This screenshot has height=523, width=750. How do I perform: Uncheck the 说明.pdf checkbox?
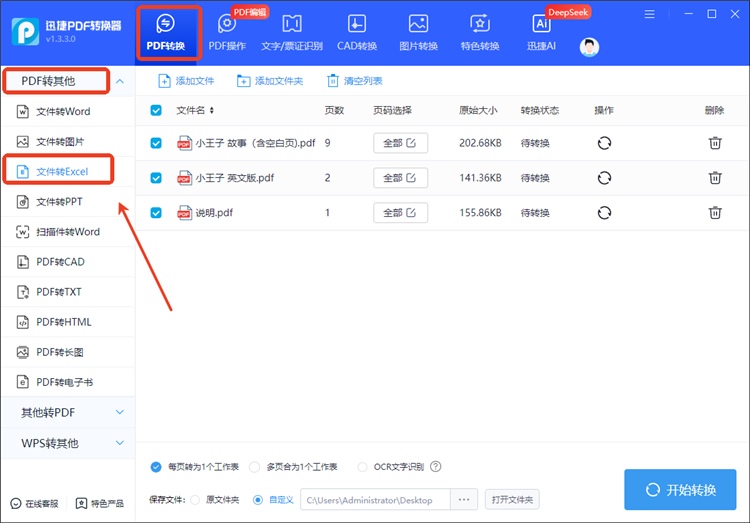pyautogui.click(x=156, y=212)
